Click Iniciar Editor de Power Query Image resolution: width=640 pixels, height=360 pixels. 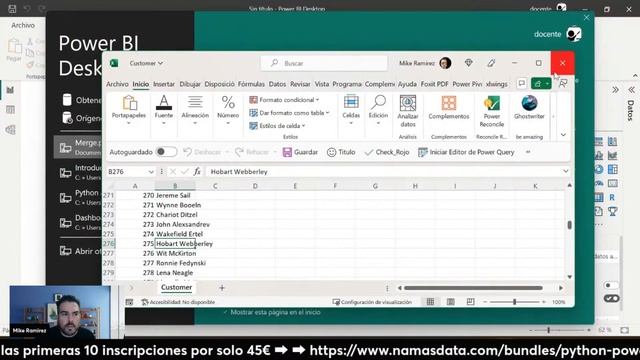[466, 152]
